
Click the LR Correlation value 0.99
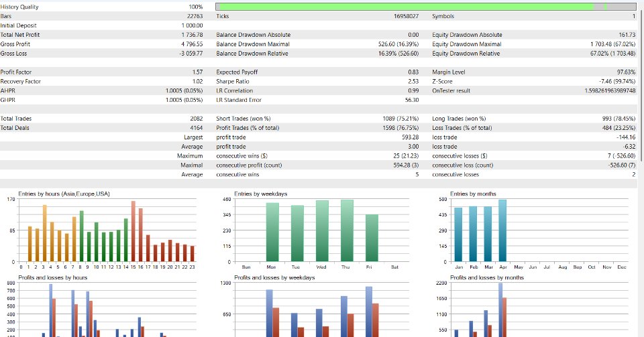(x=414, y=90)
